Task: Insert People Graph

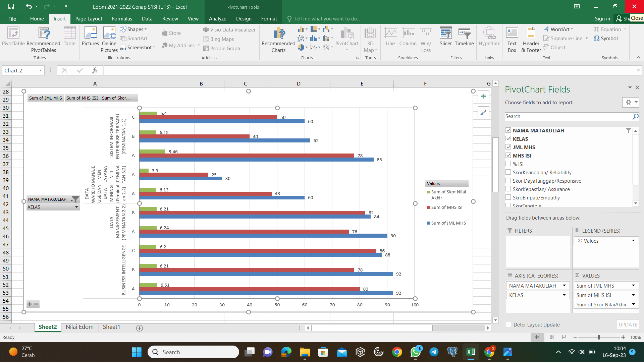Action: click(x=222, y=48)
